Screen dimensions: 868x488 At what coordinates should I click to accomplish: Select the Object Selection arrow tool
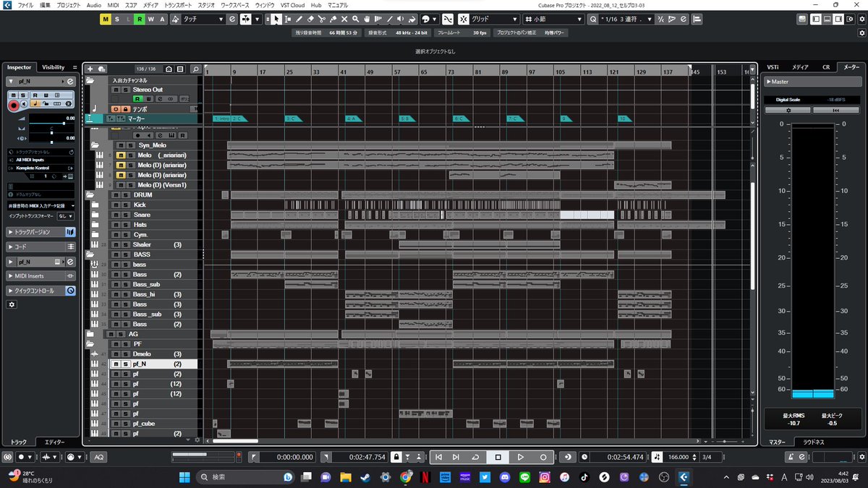[x=277, y=20]
